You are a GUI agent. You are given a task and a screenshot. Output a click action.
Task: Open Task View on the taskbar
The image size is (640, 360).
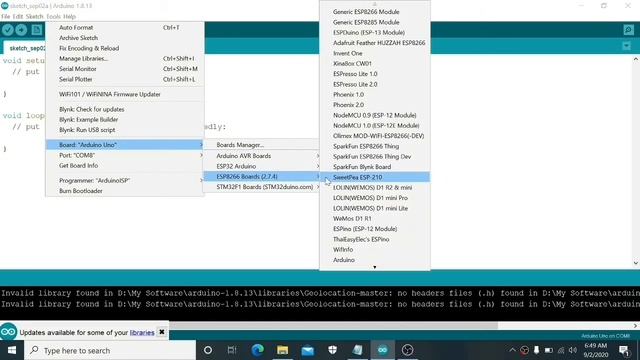coord(232,350)
